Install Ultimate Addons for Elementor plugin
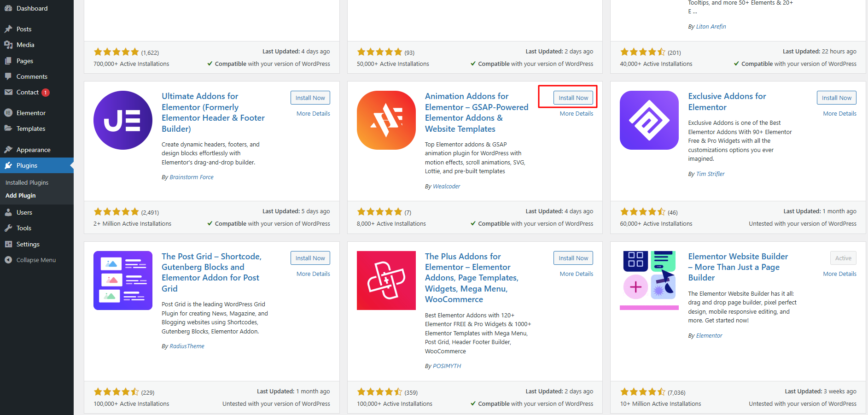The height and width of the screenshot is (415, 868). pos(310,98)
